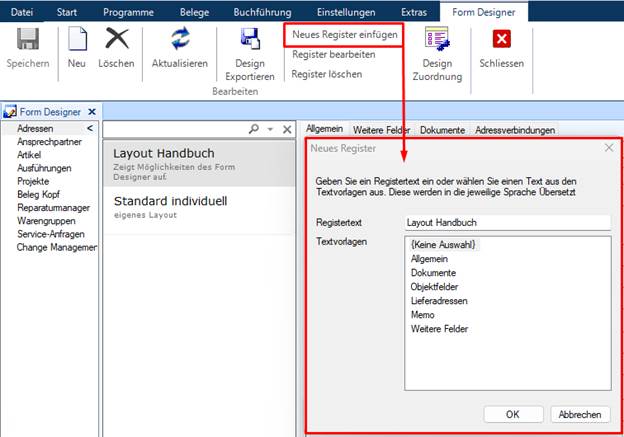Image resolution: width=624 pixels, height=437 pixels.
Task: Create a new layout with Neu icon
Action: click(x=77, y=39)
